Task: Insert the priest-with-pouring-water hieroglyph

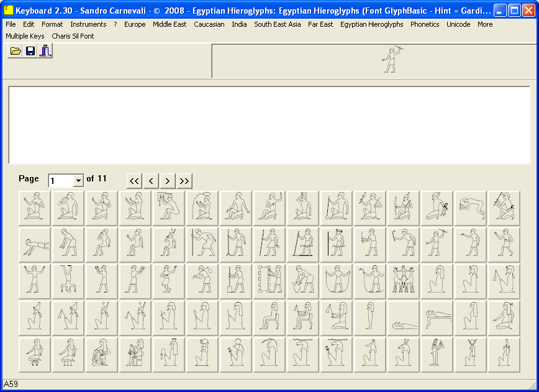Action: coord(202,207)
